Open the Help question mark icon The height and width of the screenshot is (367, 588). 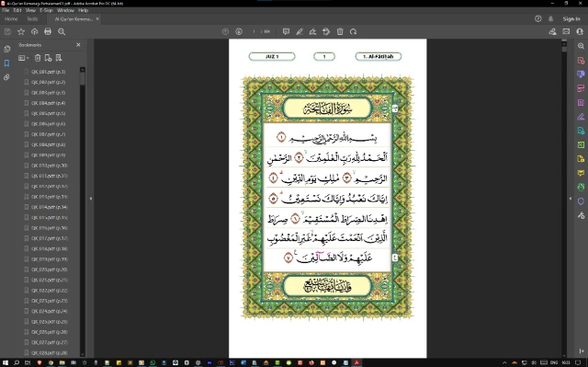point(538,18)
